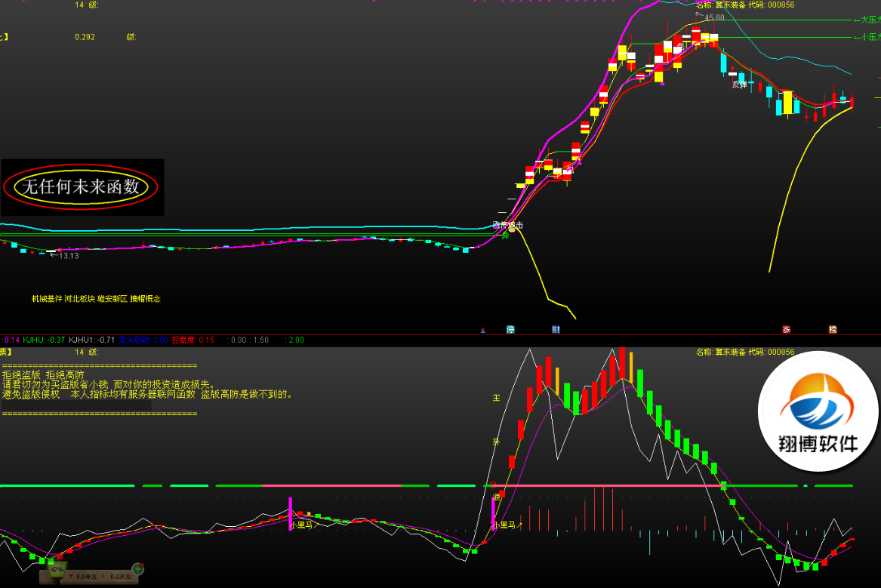The width and height of the screenshot is (881, 588).
Task: Click the '反弹' rebound marker on candlesticks
Action: click(x=740, y=85)
